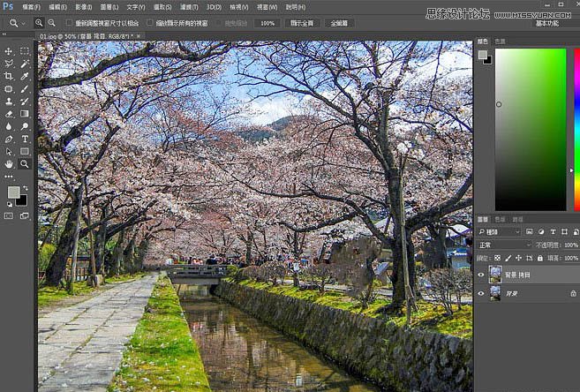Select the Healing Patch tool
The width and height of the screenshot is (580, 392).
[x=9, y=89]
